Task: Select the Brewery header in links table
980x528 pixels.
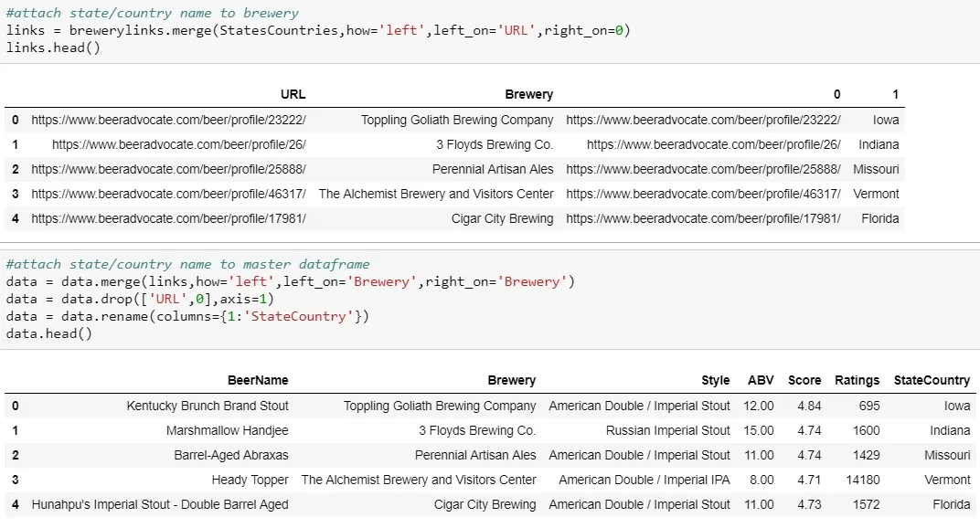Action: [x=528, y=94]
